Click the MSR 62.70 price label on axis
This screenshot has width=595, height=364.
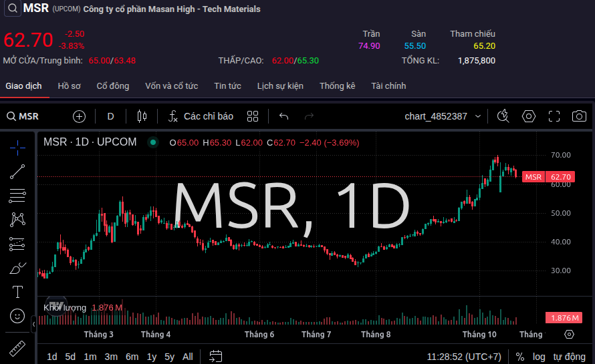point(548,177)
